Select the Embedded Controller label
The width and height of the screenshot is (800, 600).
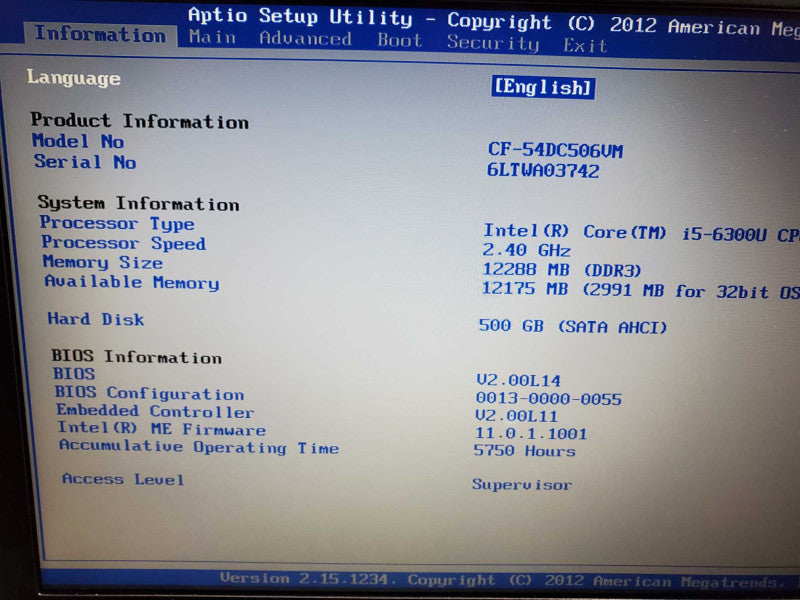[x=155, y=411]
